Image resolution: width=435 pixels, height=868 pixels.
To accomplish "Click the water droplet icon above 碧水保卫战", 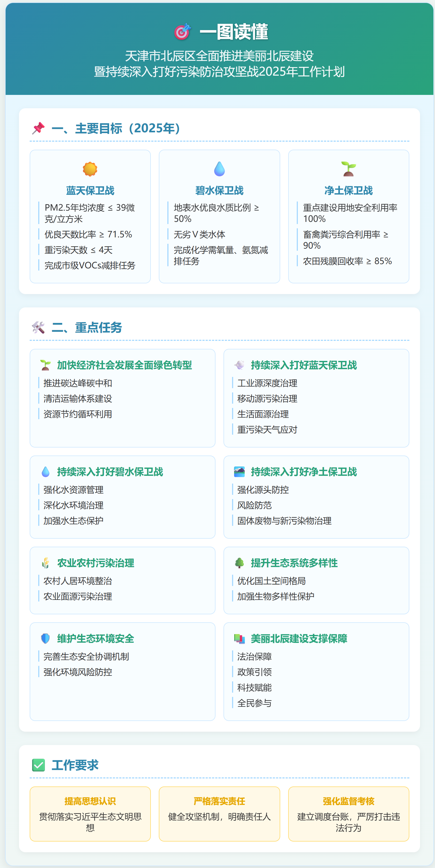I will pyautogui.click(x=219, y=169).
